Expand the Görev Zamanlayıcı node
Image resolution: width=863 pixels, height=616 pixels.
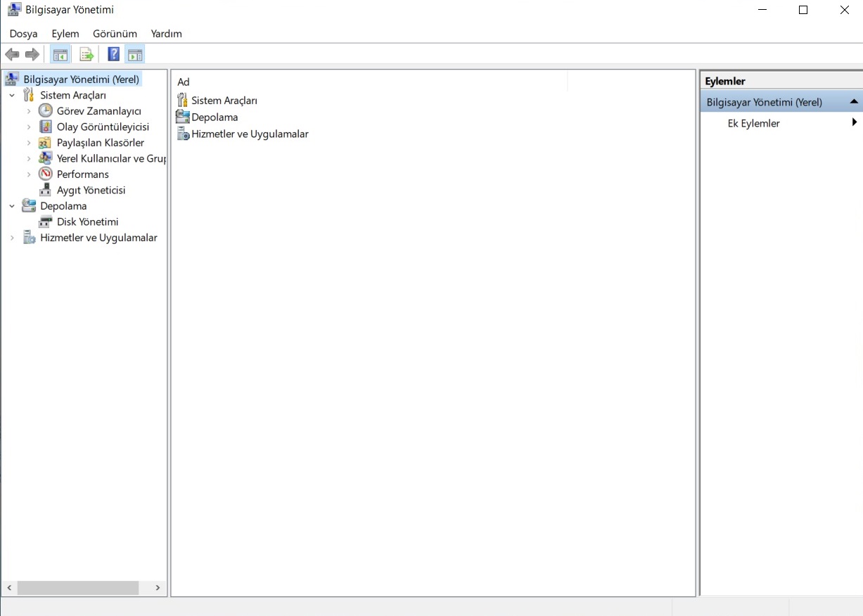pyautogui.click(x=29, y=111)
